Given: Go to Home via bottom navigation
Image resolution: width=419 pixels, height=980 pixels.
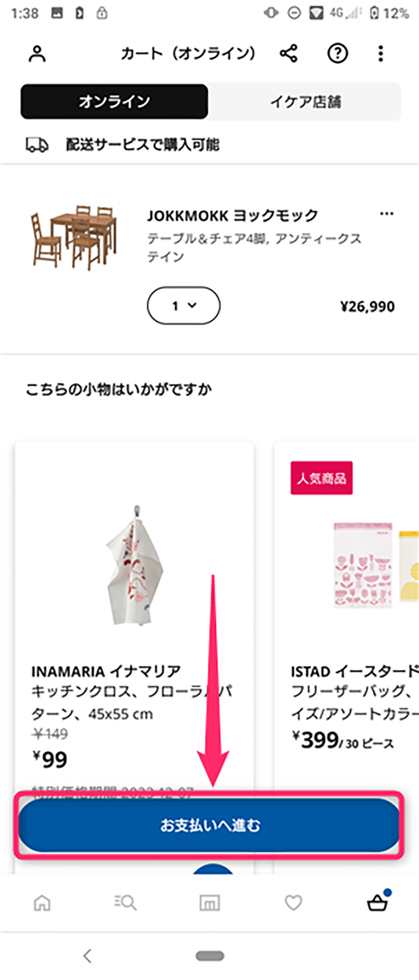Looking at the screenshot, I should pyautogui.click(x=42, y=902).
